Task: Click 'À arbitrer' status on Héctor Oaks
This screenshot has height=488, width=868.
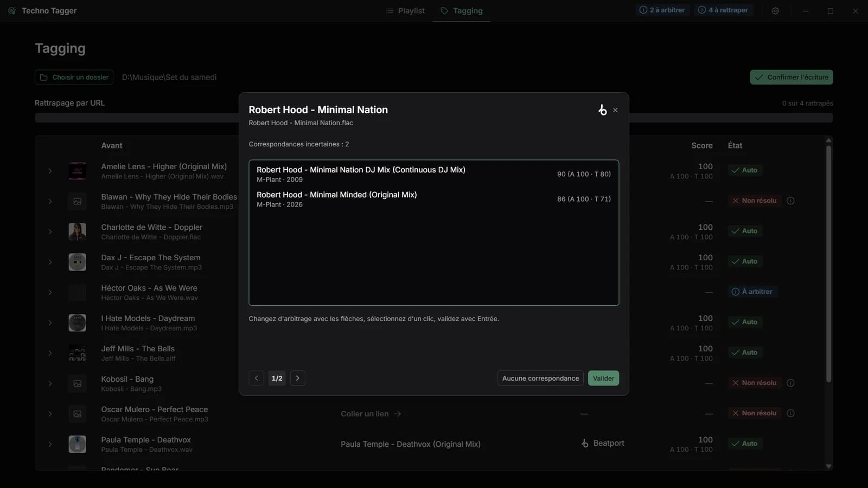Action: pos(752,292)
